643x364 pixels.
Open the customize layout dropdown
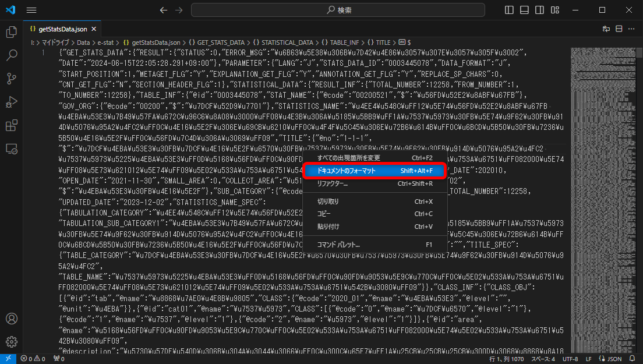[x=554, y=9]
